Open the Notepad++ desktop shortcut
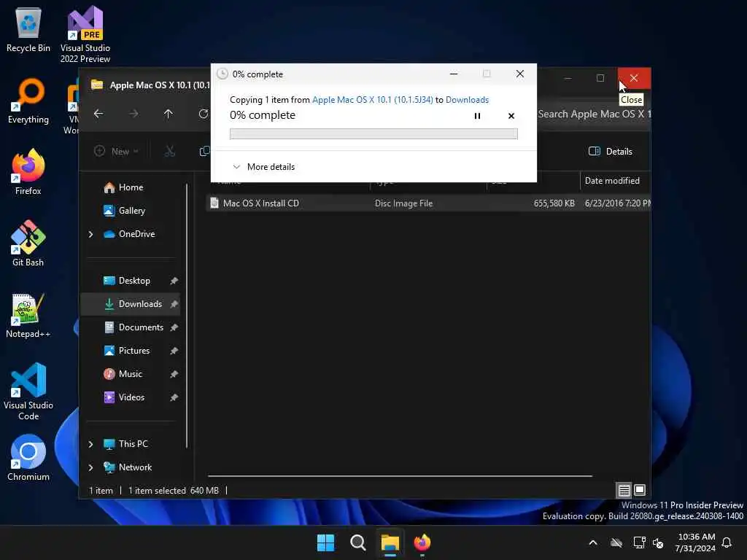Screen dimensions: 747x560 28,315
